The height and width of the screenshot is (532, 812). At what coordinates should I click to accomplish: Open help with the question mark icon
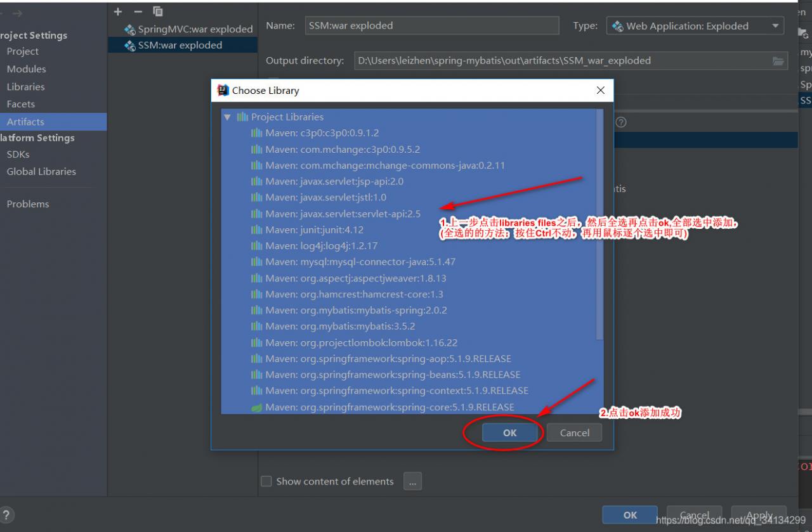click(x=7, y=515)
